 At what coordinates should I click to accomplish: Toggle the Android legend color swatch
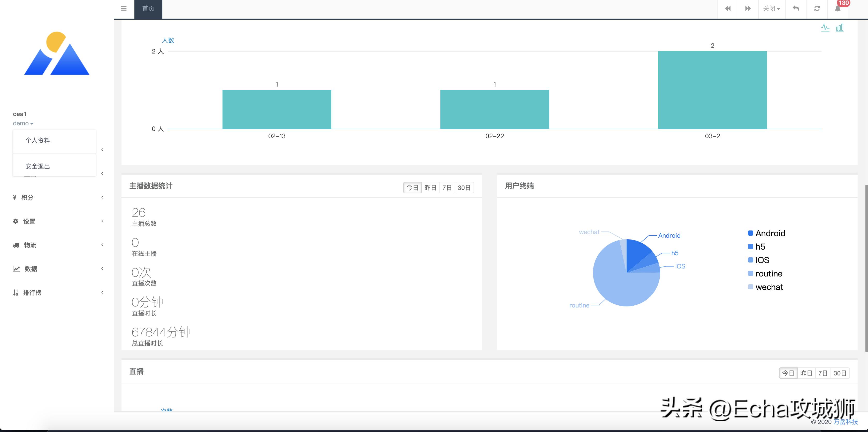[750, 233]
